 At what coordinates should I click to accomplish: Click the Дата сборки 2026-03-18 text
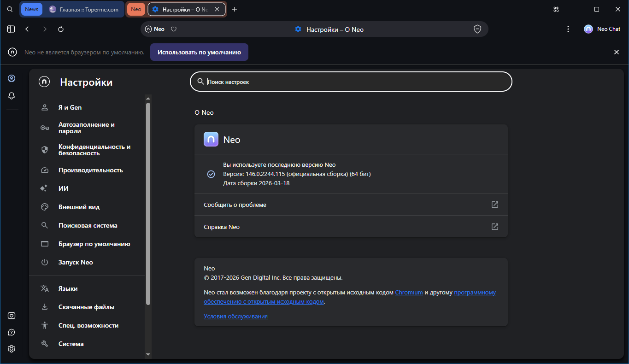(256, 183)
